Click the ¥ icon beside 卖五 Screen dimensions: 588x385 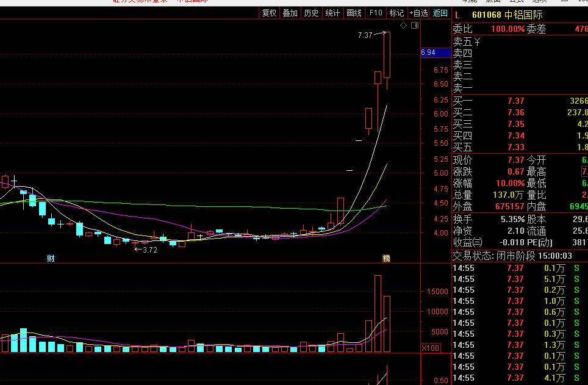tap(477, 42)
